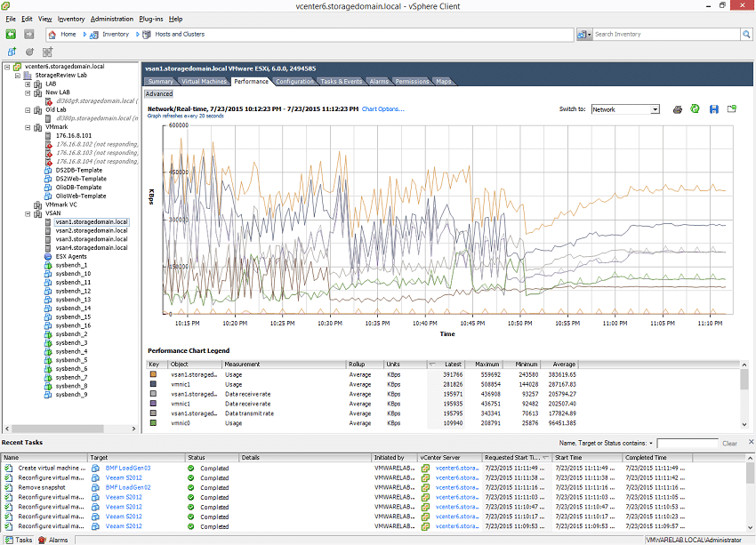Click the Hosts and Clusters breadcrumb icon
Viewport: 756px width, 545px height.
click(x=147, y=34)
